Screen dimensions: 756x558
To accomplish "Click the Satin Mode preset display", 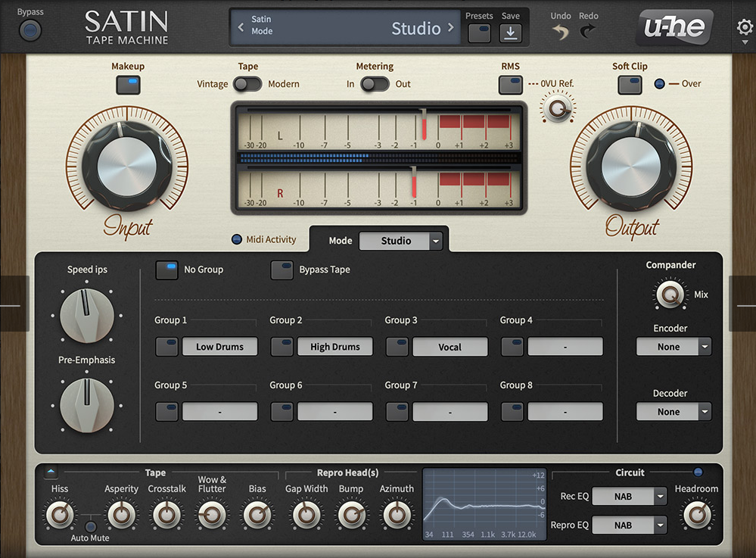I will (x=345, y=27).
